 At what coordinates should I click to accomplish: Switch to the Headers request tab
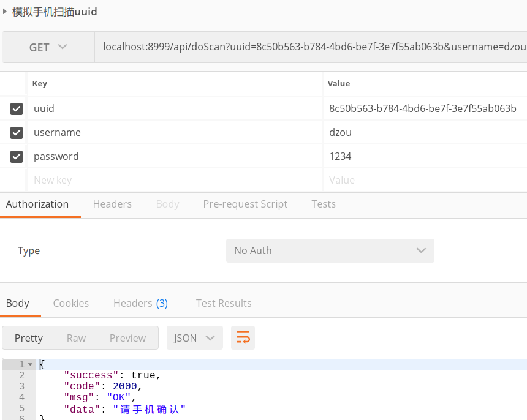click(x=112, y=204)
